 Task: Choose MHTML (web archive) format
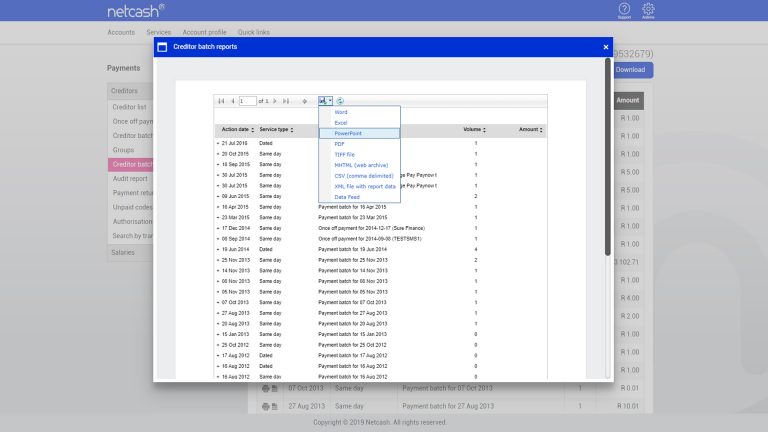360,165
